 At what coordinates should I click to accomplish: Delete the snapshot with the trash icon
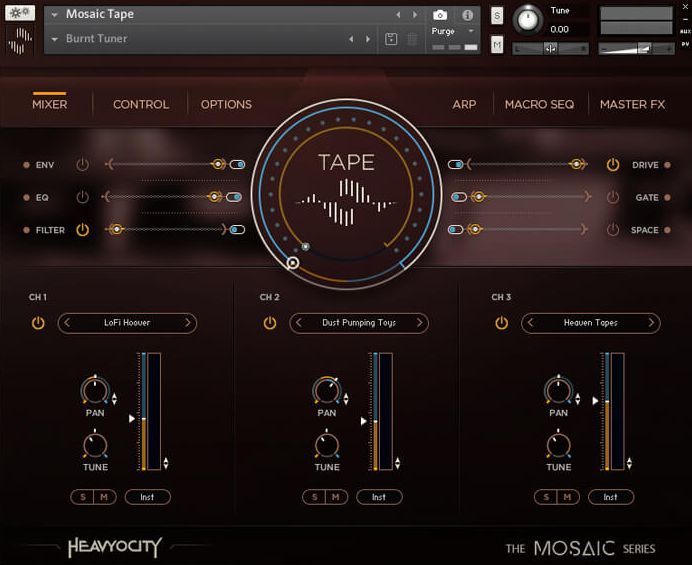click(412, 39)
